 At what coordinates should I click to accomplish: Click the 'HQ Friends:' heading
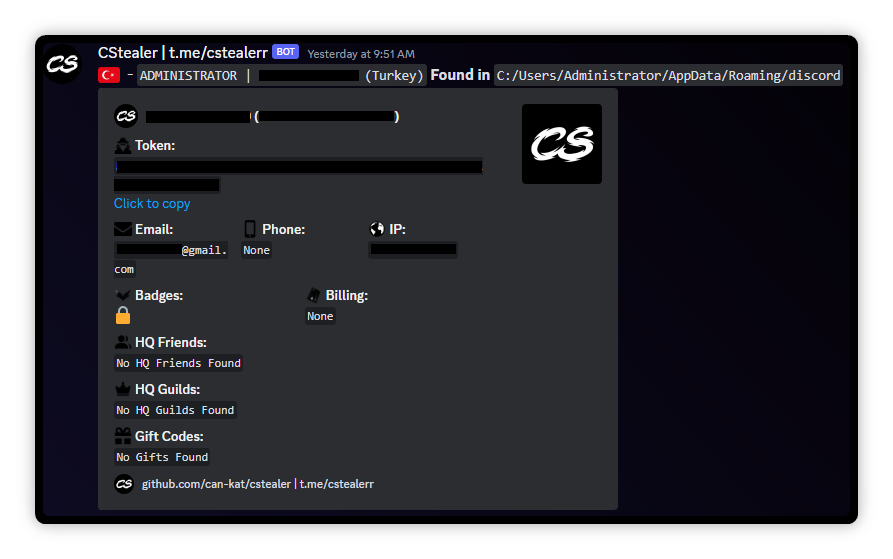pos(171,342)
